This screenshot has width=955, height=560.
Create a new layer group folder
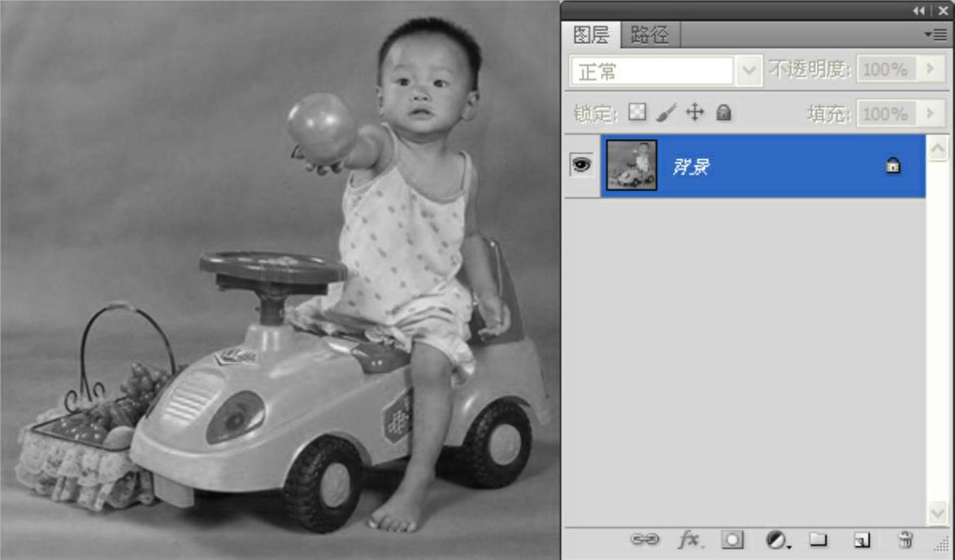[x=818, y=540]
